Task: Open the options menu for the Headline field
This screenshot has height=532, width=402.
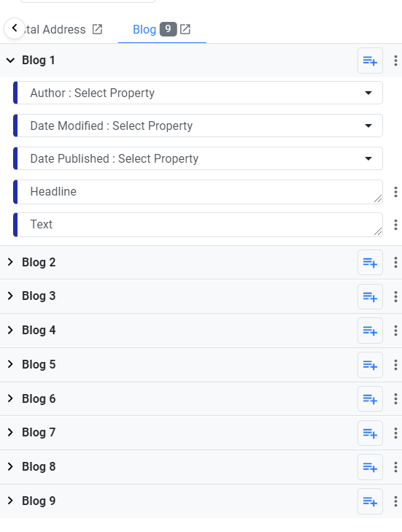Action: (395, 192)
